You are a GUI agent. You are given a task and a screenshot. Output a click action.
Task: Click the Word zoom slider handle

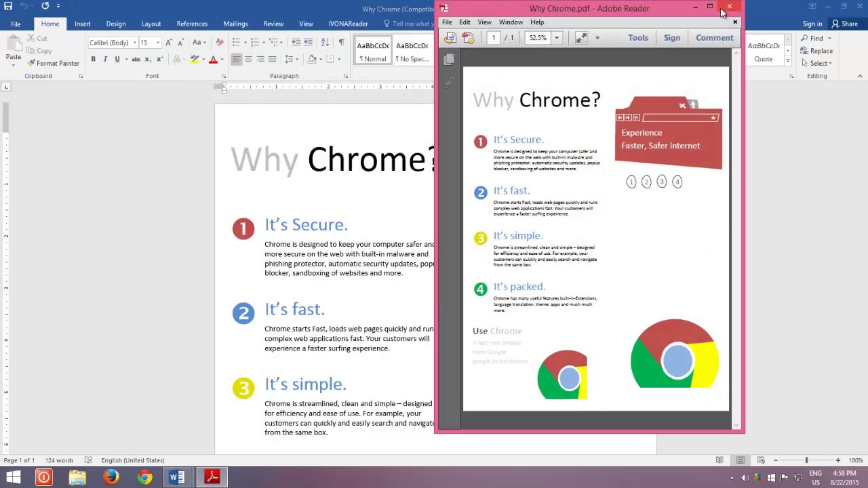coord(806,460)
